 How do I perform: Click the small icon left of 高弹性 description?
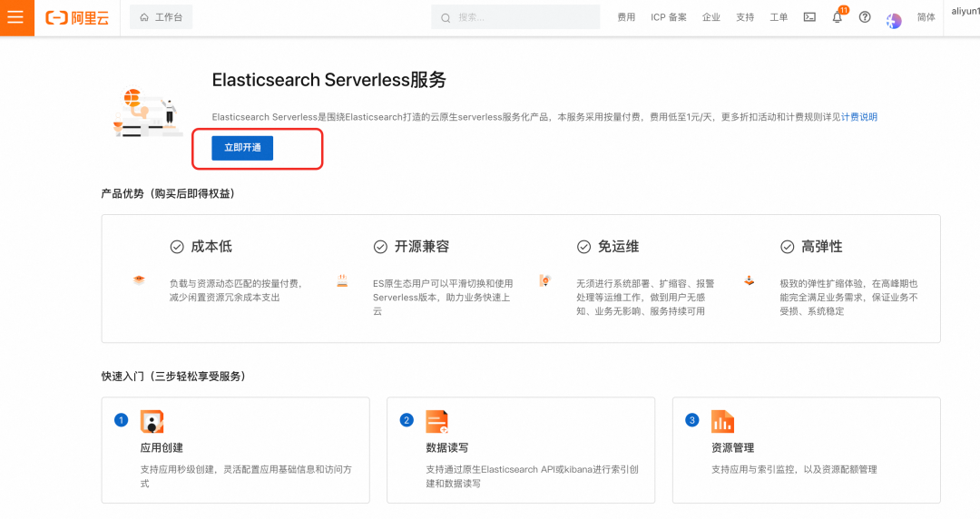(749, 280)
